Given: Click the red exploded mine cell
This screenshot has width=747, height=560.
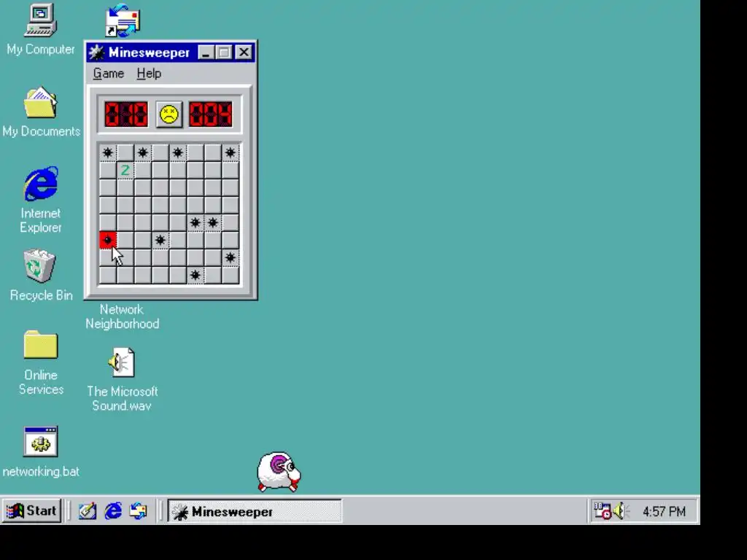Looking at the screenshot, I should [108, 240].
